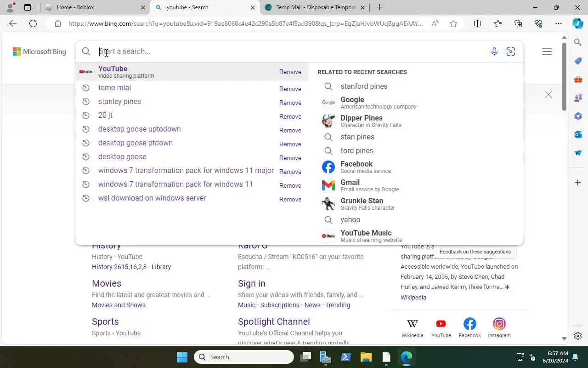
Task: Open Edge sidebar search icon
Action: (578, 42)
